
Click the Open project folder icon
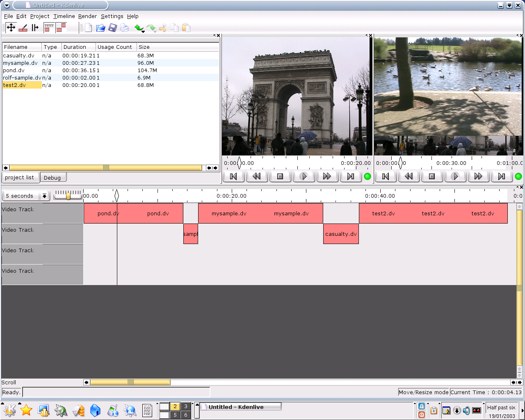[100, 27]
